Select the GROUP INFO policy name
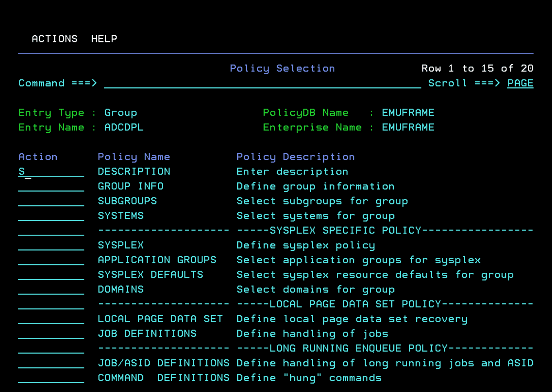The image size is (552, 392). tap(130, 186)
